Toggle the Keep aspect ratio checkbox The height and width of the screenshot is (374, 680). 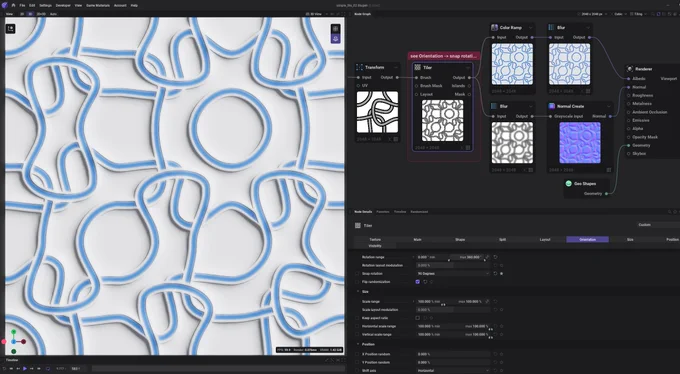coord(418,318)
